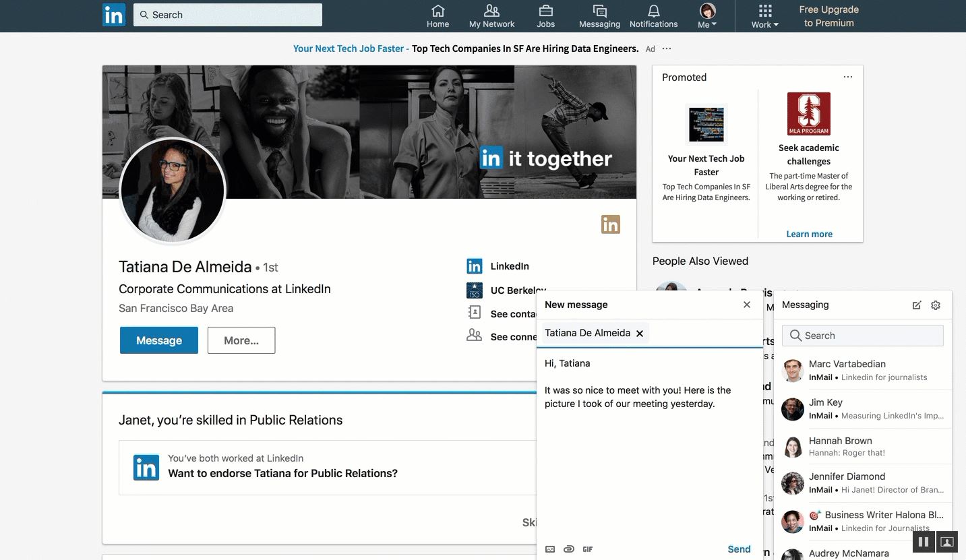
Task: Open the Home feed icon
Action: pyautogui.click(x=437, y=16)
